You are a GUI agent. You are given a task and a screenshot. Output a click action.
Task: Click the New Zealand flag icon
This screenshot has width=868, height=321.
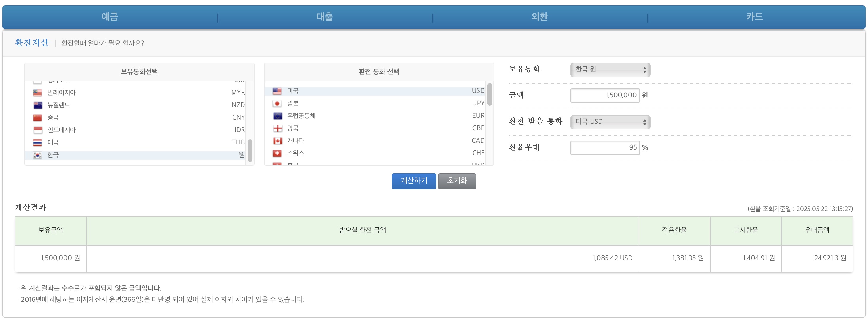pos(37,105)
